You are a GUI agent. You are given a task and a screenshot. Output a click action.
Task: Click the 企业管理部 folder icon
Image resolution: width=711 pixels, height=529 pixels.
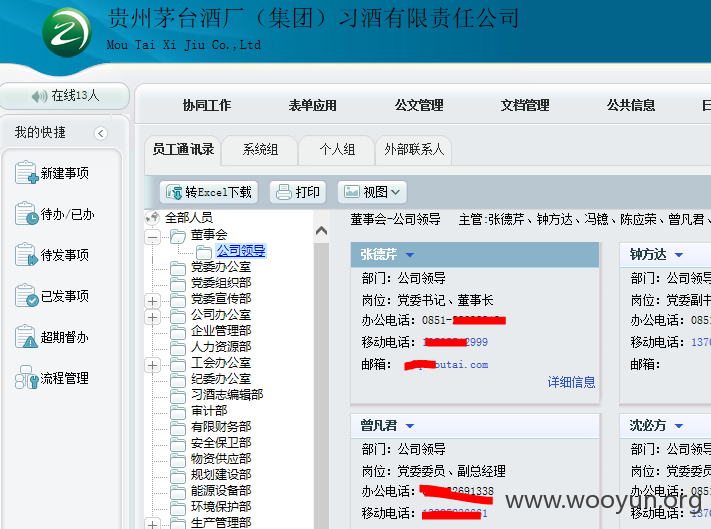[x=178, y=332]
